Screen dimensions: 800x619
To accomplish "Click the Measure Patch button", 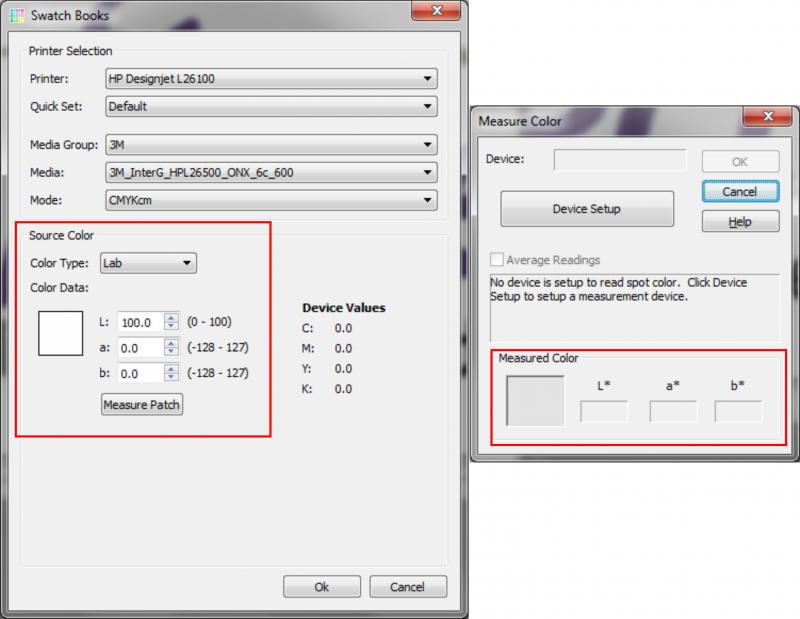I will 142,405.
